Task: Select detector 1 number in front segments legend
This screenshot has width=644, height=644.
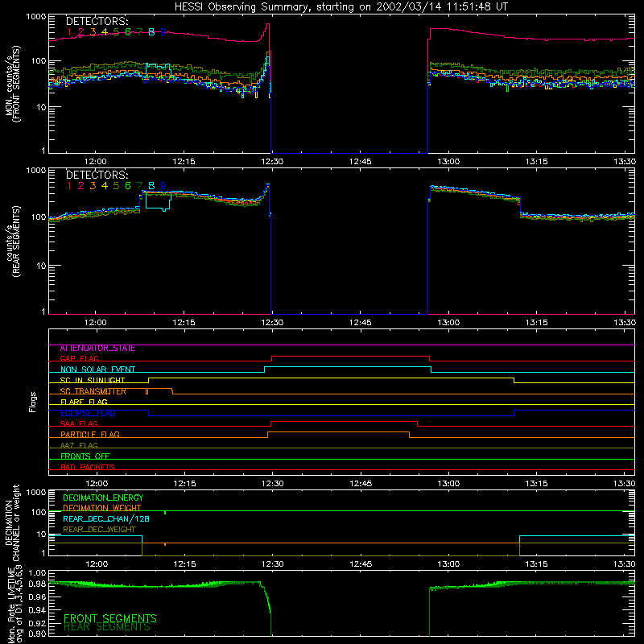Action: (x=69, y=32)
